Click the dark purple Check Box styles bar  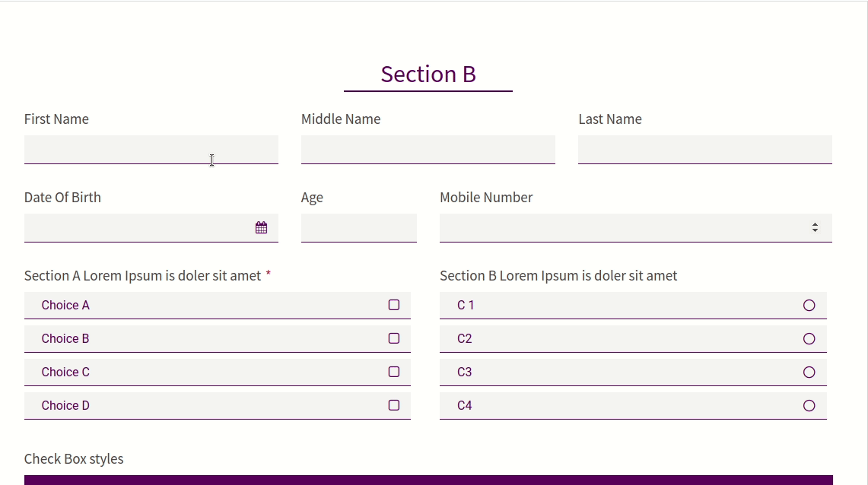coord(428,480)
